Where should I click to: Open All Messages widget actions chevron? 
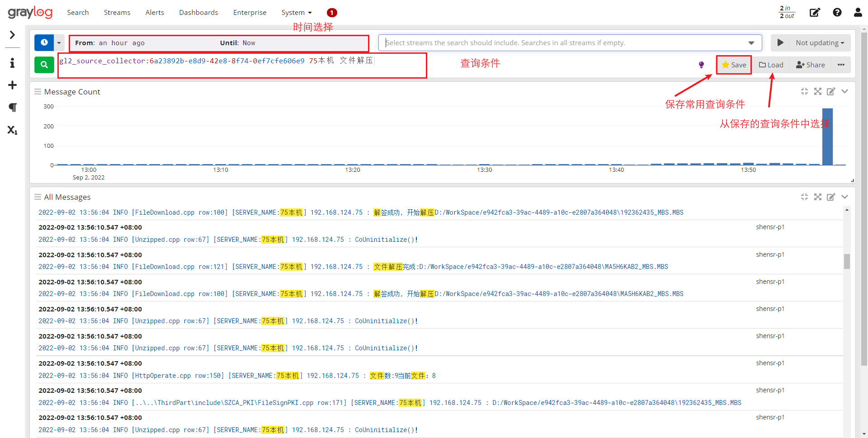844,197
